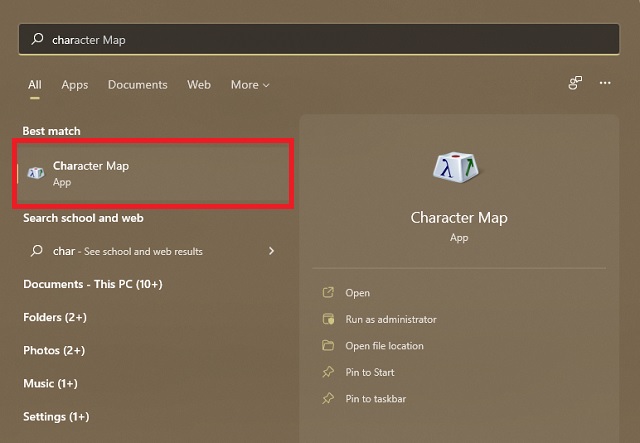Viewport: 640px width, 443px height.
Task: Click the Pin to Start pin icon
Action: (x=328, y=372)
